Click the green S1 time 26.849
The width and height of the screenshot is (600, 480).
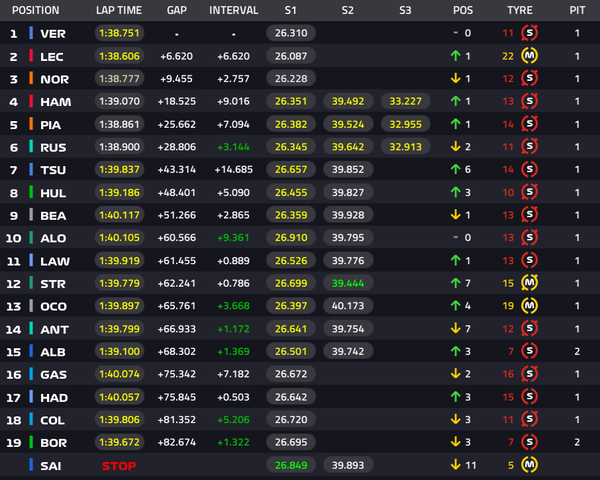291,465
